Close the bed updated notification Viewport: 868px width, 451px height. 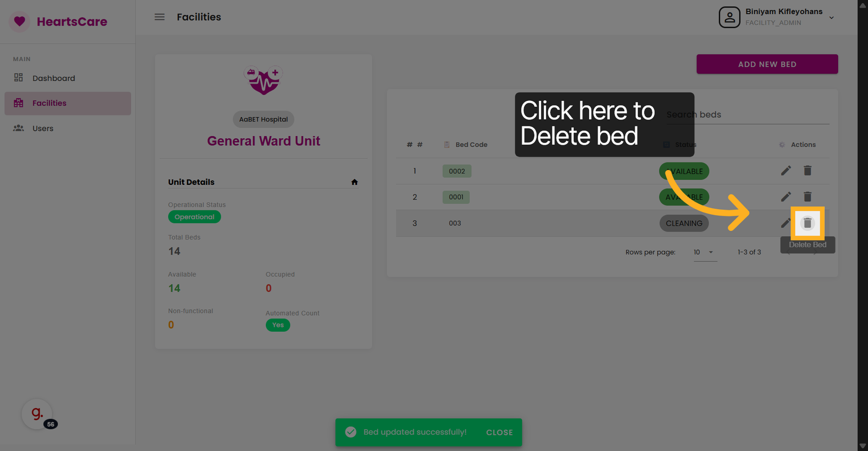(x=499, y=433)
